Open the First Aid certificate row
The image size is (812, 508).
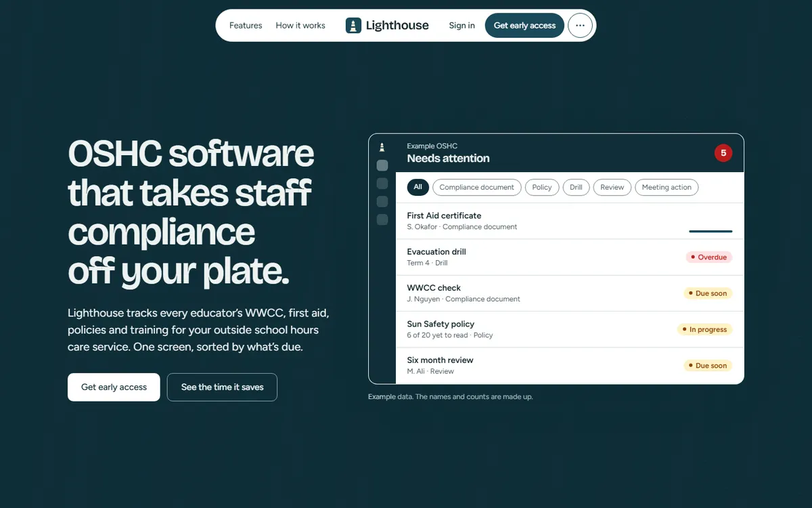click(x=570, y=221)
